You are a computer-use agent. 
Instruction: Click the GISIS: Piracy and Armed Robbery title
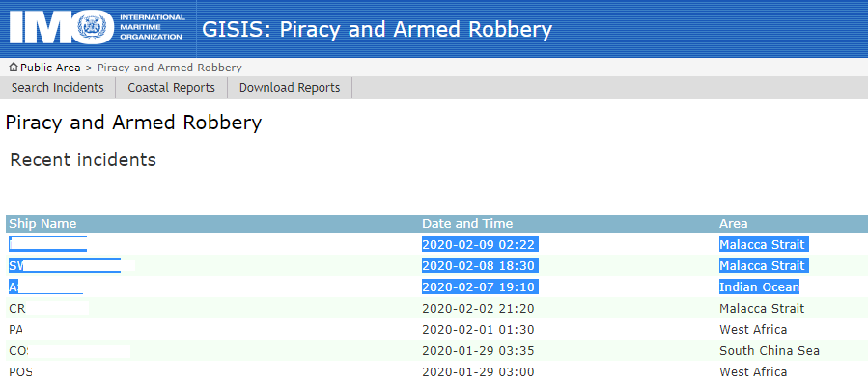tap(377, 29)
